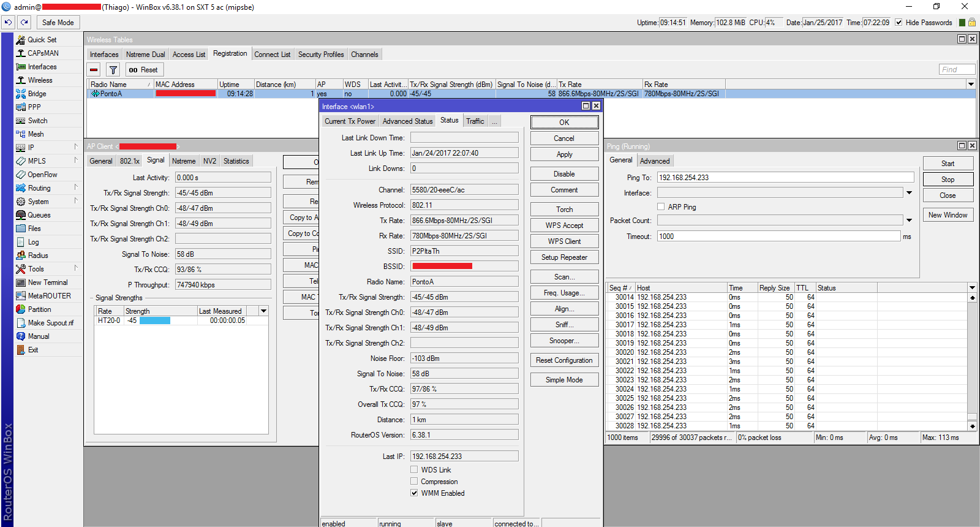Uncheck the WMM Enabled checkbox
This screenshot has height=527, width=980.
click(x=414, y=493)
